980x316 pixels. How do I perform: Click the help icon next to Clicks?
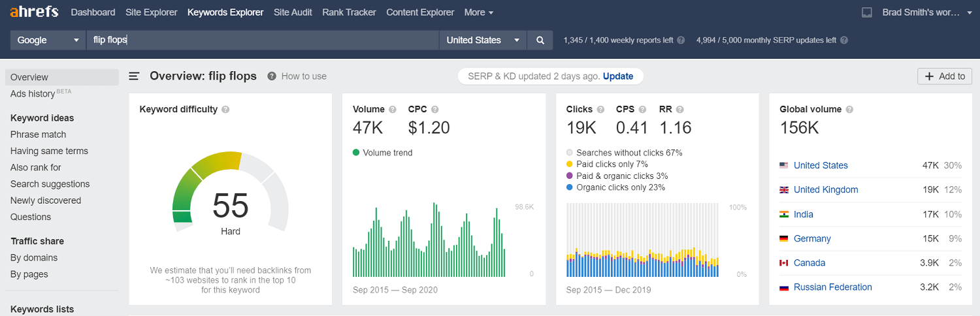[600, 110]
